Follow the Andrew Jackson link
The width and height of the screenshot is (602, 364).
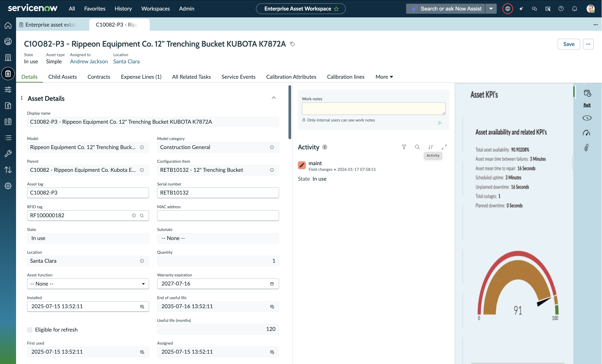[x=89, y=61]
